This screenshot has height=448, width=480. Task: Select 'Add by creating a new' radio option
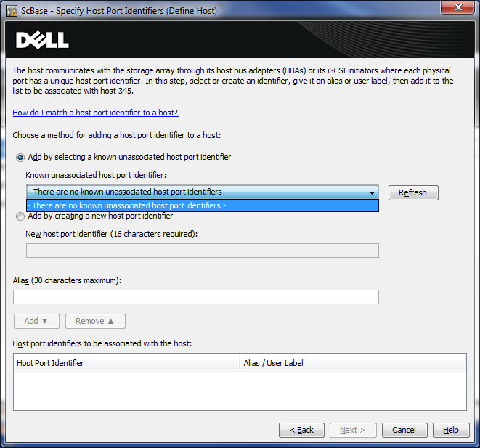(x=20, y=216)
